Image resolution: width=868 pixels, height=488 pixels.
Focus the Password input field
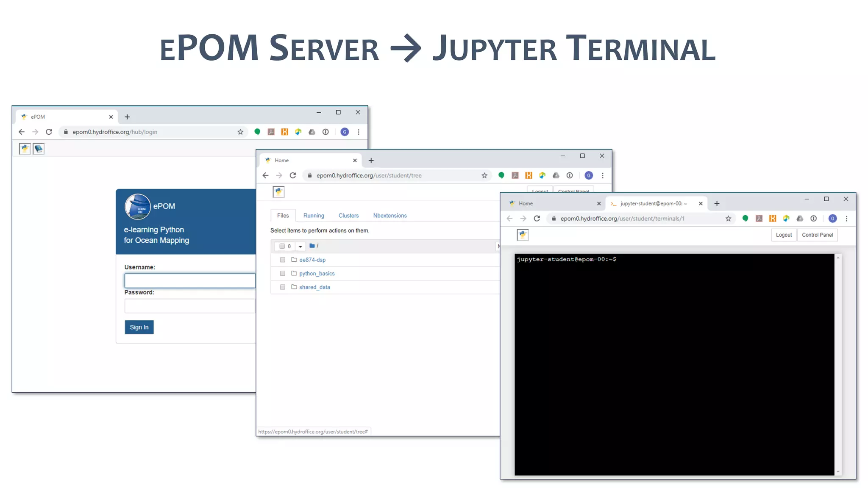190,306
